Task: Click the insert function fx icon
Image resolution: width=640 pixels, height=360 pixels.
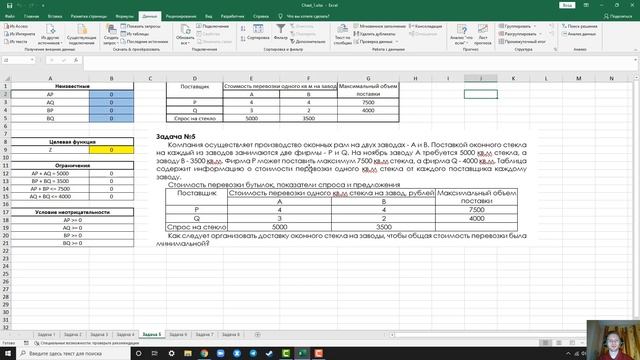Action: click(x=76, y=60)
